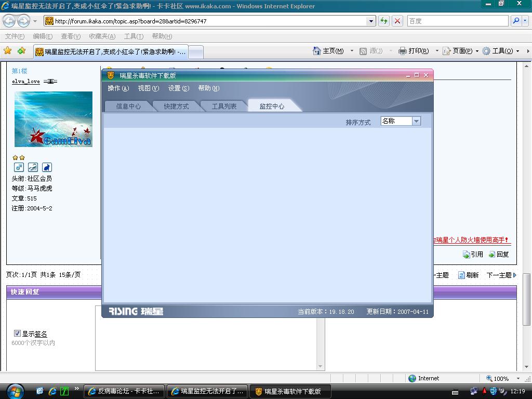Open Favorites Center star icon
532x399 pixels.
pos(7,51)
